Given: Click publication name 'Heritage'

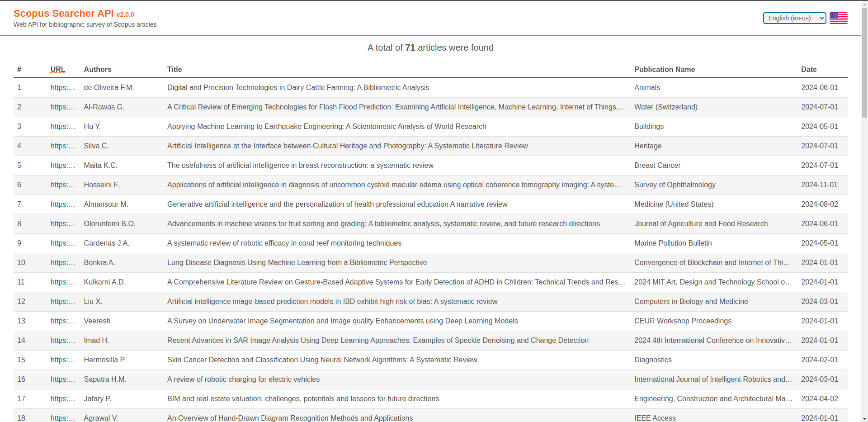Looking at the screenshot, I should [x=648, y=146].
